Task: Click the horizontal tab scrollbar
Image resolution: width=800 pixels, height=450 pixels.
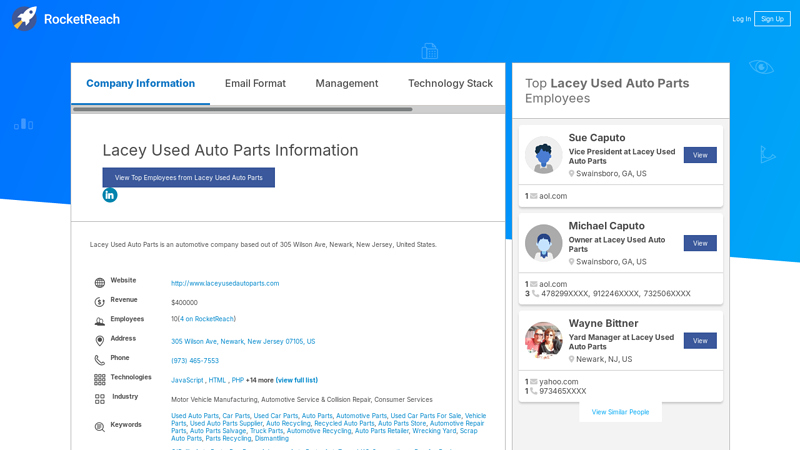Action: point(243,109)
